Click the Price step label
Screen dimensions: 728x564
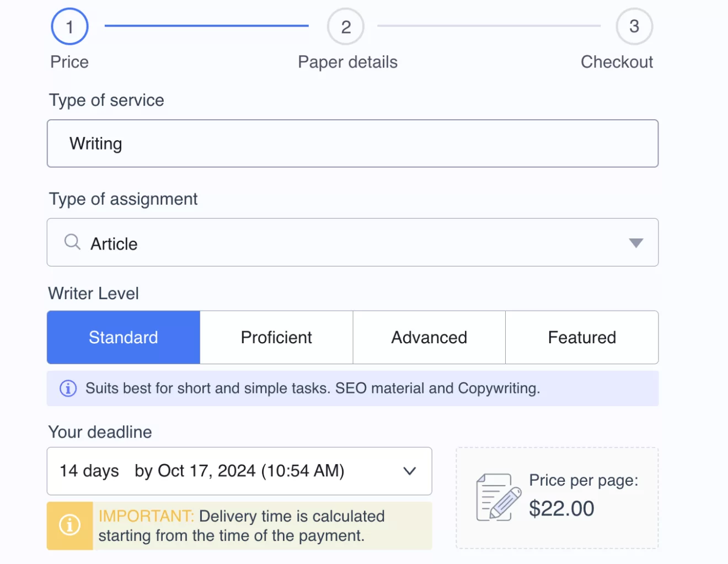(x=69, y=62)
